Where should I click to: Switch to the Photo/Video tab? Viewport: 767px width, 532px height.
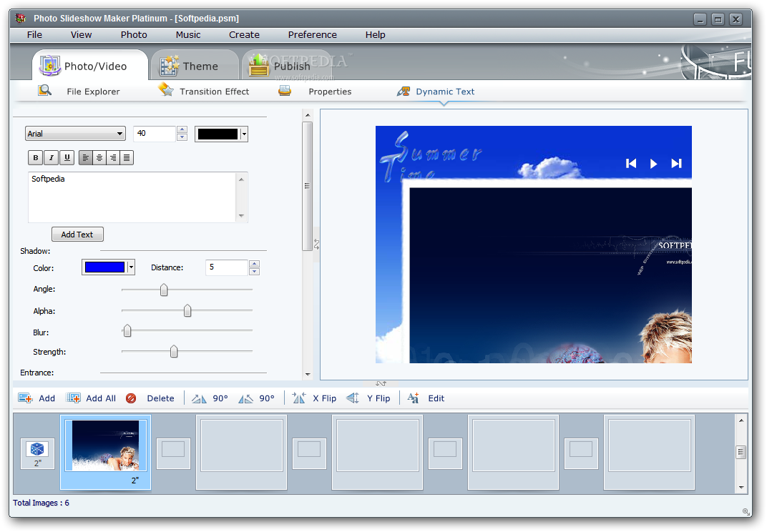(90, 66)
